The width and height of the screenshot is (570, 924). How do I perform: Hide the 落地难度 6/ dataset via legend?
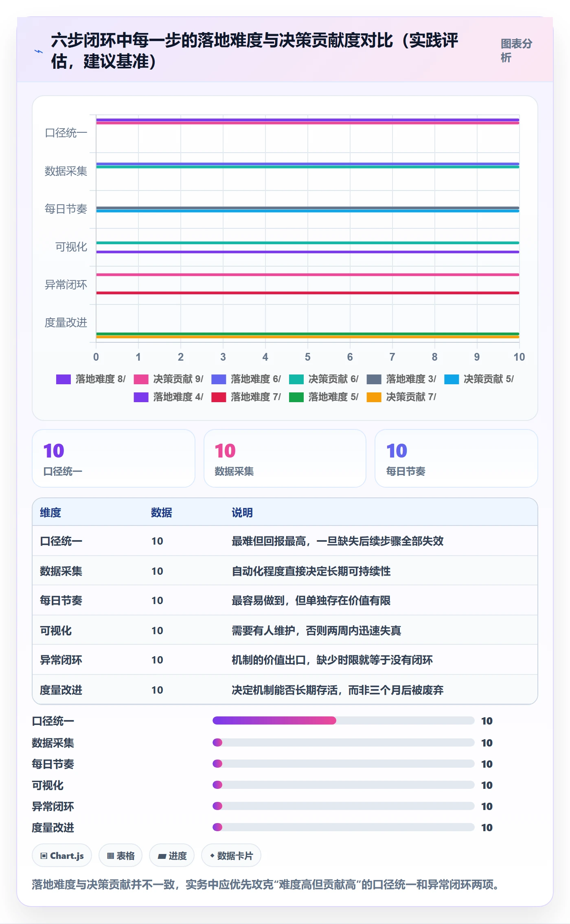point(246,379)
